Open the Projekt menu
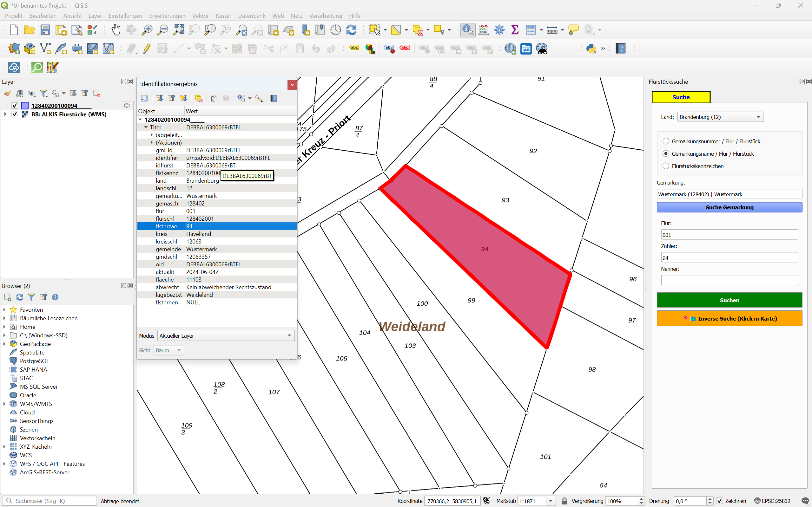The image size is (812, 507). [14, 16]
